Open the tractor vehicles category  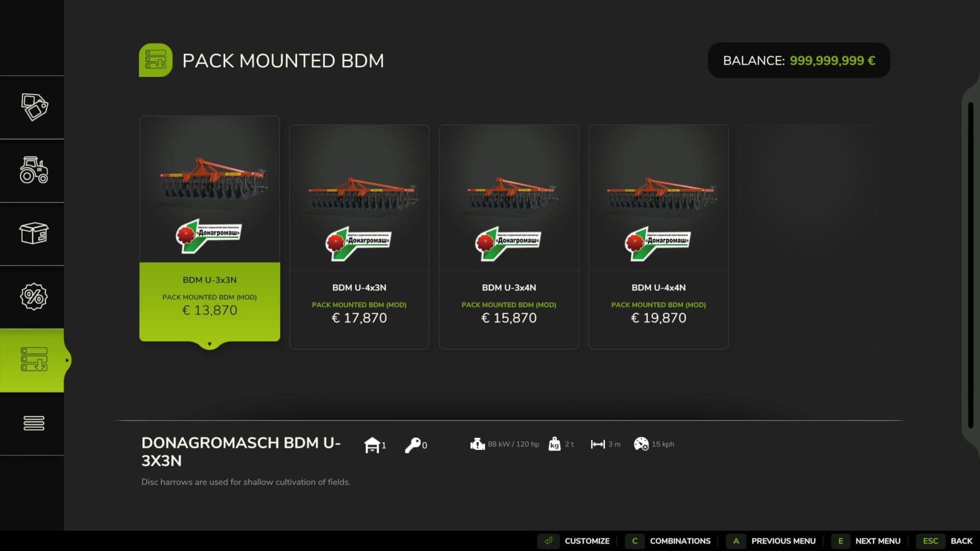[34, 170]
